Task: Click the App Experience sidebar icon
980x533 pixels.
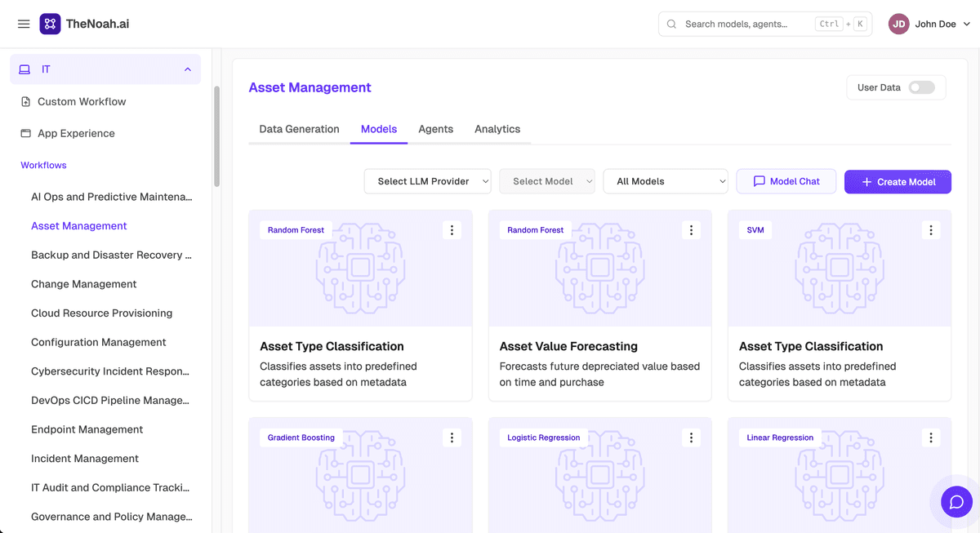Action: point(26,133)
